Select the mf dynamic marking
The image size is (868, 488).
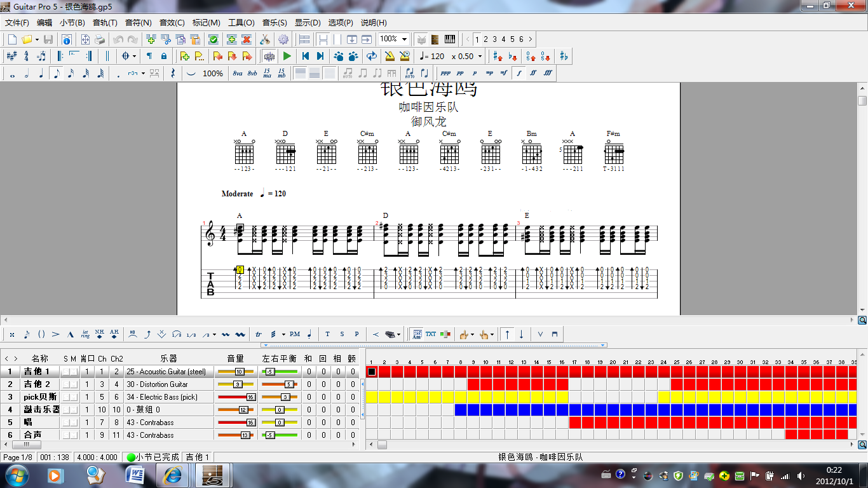[x=504, y=73]
